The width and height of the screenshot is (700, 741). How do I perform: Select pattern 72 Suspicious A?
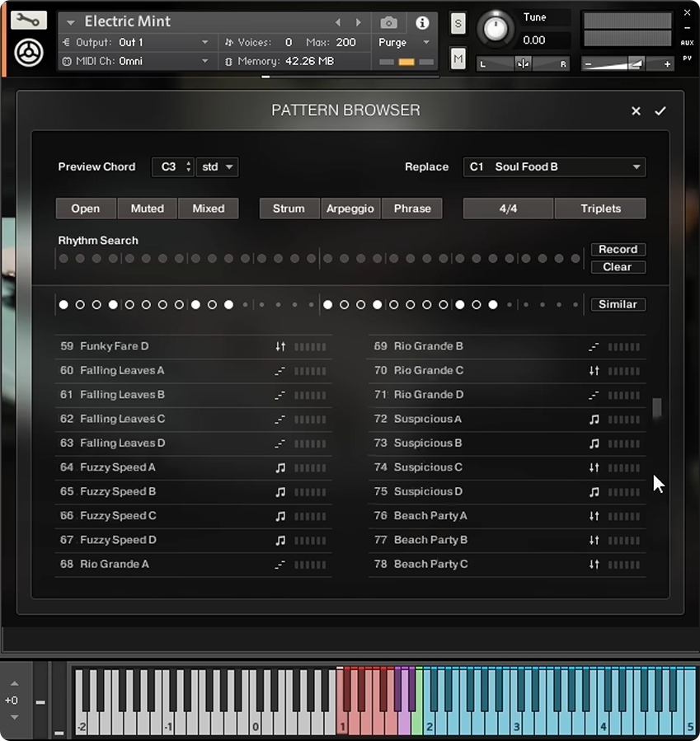click(x=507, y=420)
